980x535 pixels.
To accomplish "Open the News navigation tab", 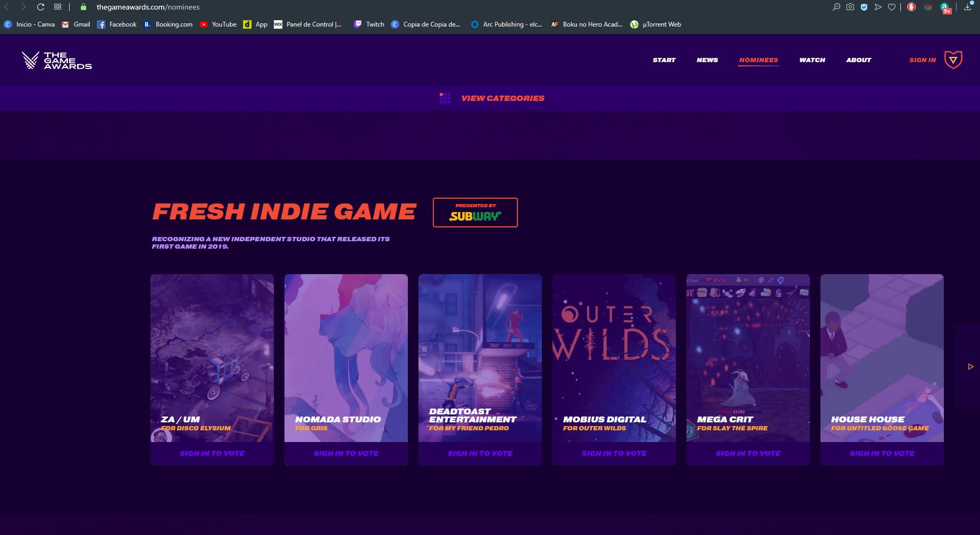I will pyautogui.click(x=707, y=60).
